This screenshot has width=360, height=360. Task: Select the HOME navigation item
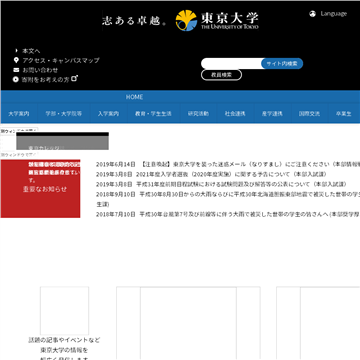click(x=134, y=97)
